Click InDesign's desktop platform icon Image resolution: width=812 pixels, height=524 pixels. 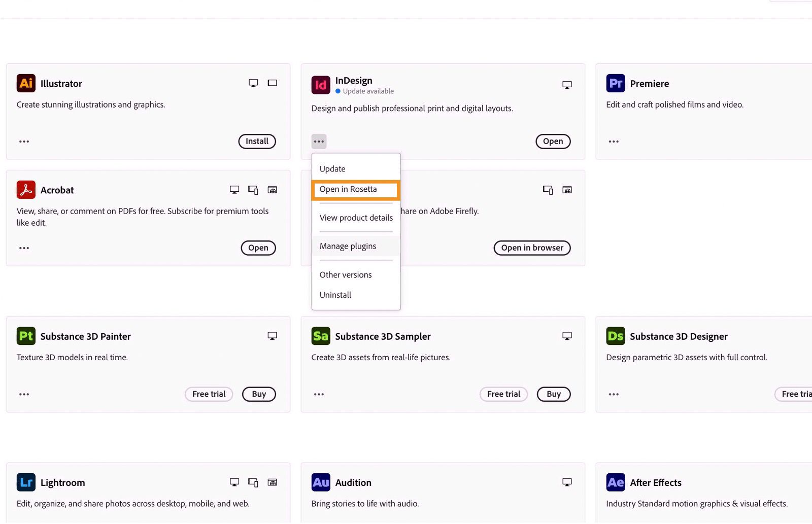click(567, 85)
